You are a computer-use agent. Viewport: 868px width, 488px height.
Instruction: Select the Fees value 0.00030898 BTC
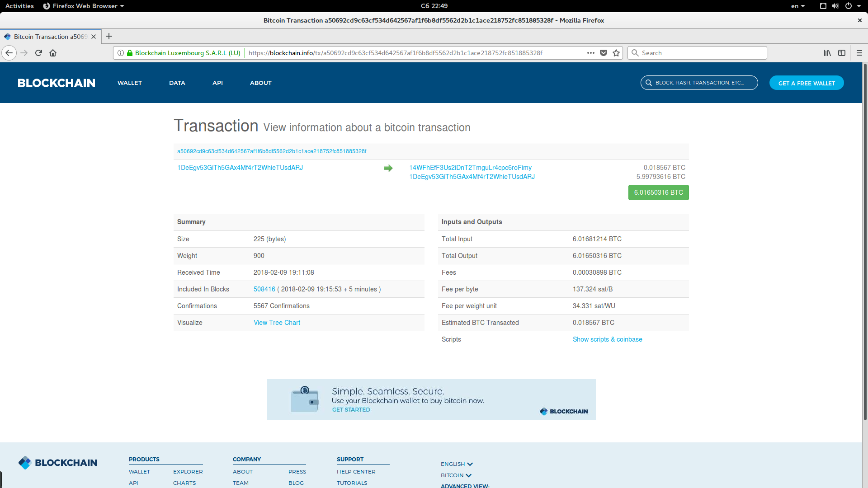597,272
